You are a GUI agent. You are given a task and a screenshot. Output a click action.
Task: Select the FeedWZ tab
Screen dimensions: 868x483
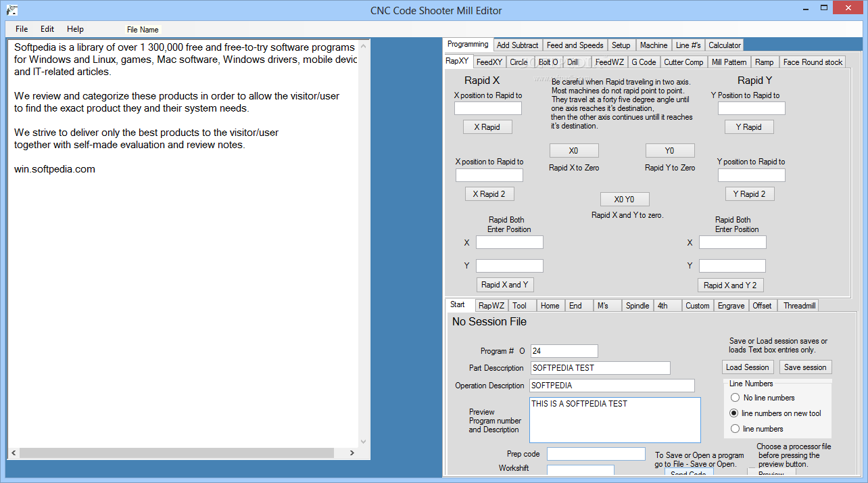click(609, 62)
